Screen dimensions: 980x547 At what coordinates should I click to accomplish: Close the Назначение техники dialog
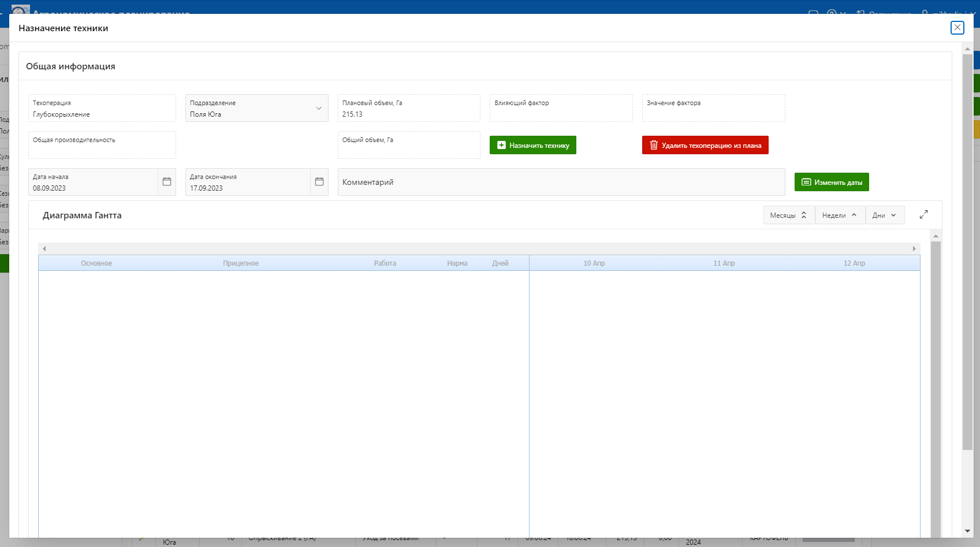point(957,28)
